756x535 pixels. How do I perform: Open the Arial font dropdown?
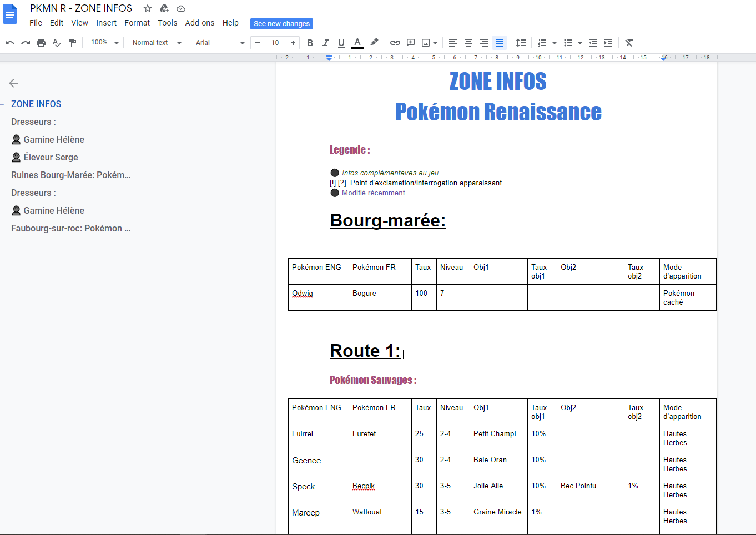click(x=220, y=43)
